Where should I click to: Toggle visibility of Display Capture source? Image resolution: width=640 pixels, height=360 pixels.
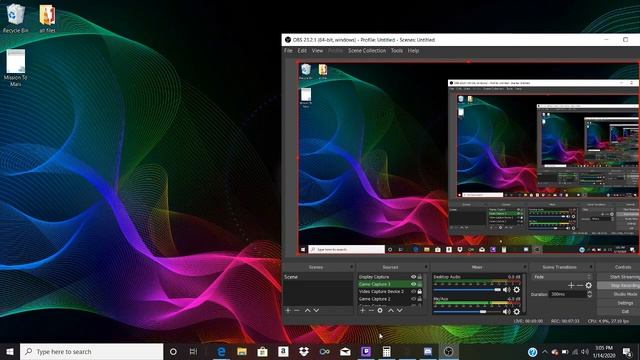pos(413,277)
